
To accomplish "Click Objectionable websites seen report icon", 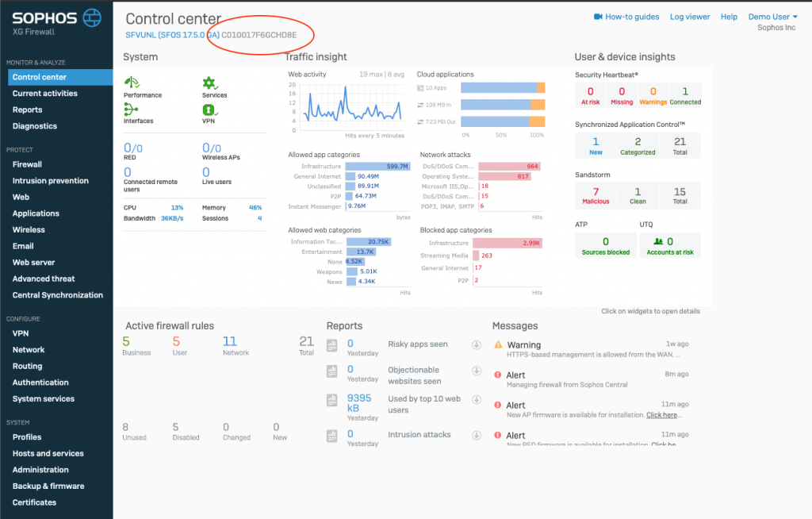I will pyautogui.click(x=332, y=371).
